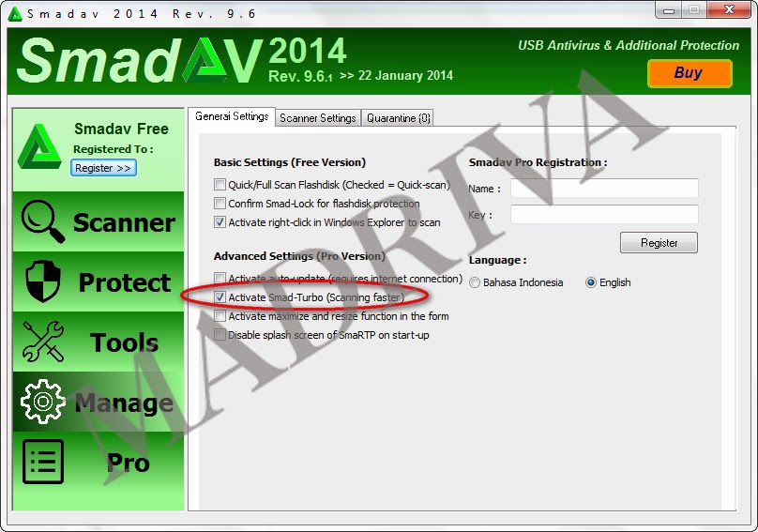Click the 'Language :' label

[497, 260]
